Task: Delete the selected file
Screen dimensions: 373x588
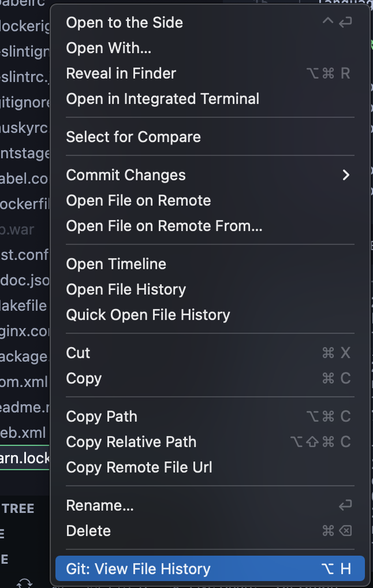Action: point(88,531)
